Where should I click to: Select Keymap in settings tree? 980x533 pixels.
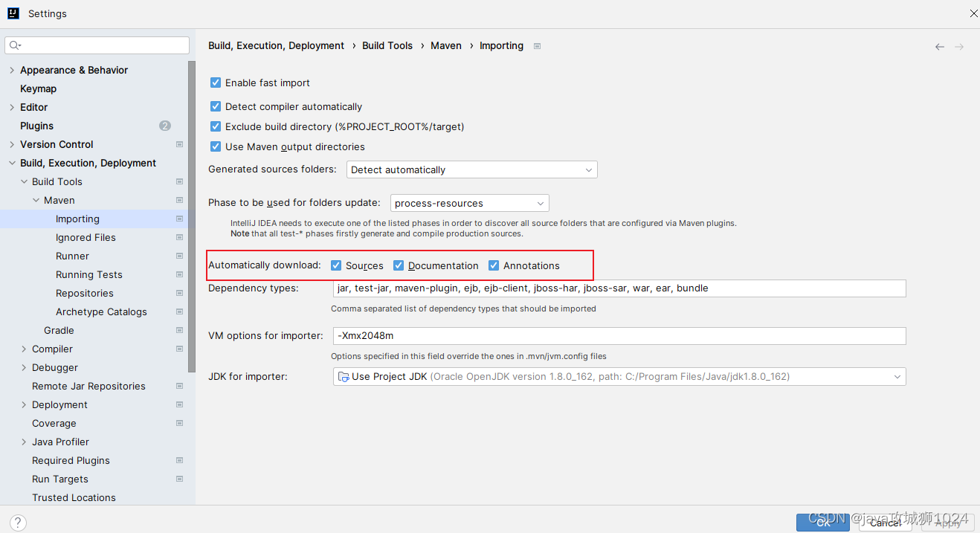pos(38,88)
